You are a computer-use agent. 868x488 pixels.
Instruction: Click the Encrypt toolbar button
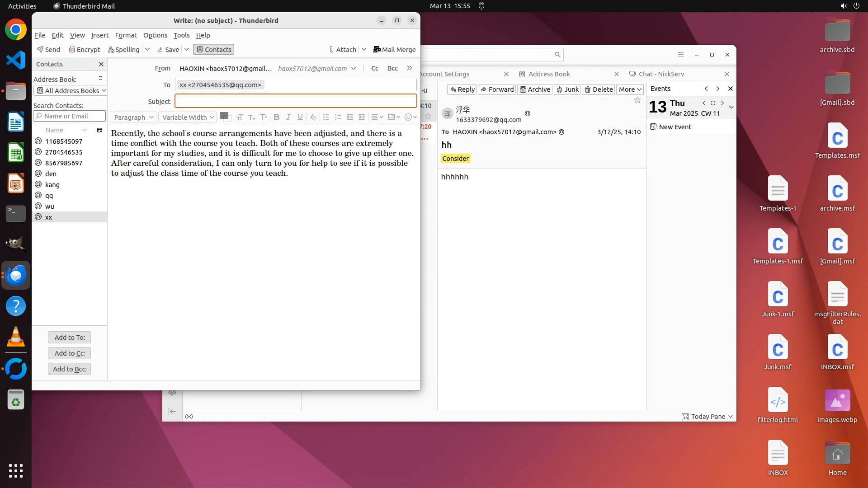(84, 50)
